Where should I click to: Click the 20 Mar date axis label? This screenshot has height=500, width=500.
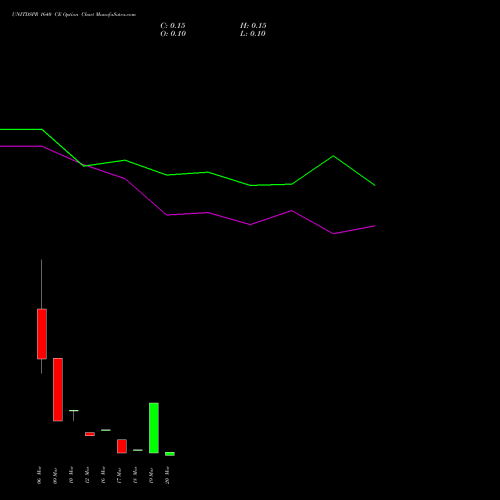(x=167, y=475)
